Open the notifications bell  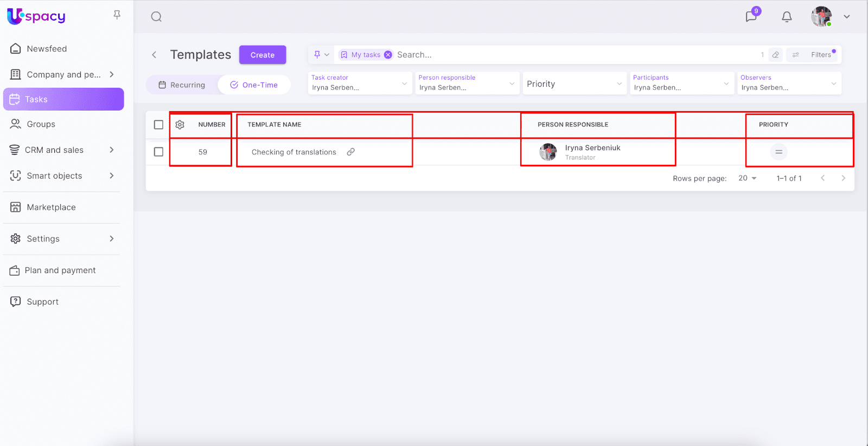tap(787, 17)
